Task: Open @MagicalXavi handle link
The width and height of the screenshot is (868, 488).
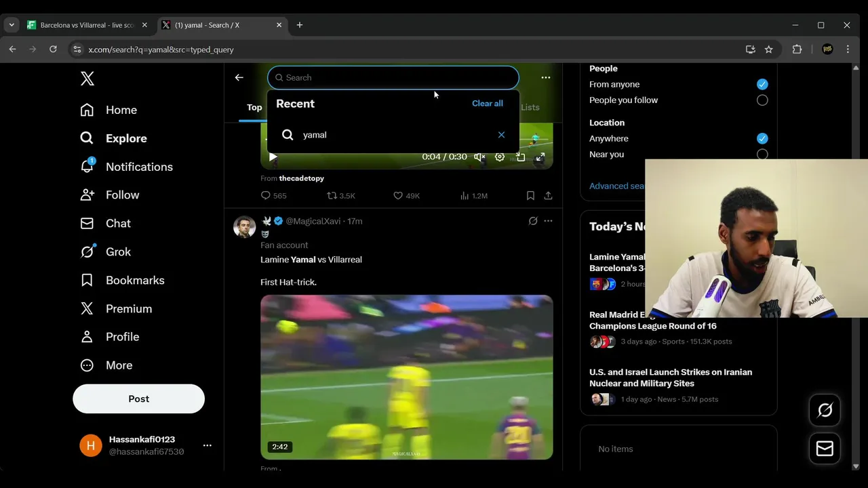Action: 313,221
